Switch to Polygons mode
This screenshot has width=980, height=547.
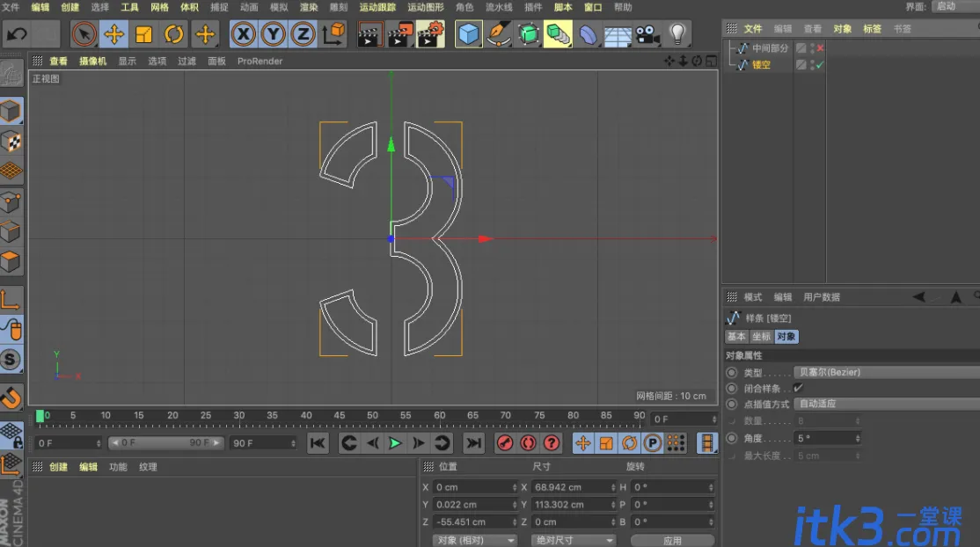click(x=11, y=261)
